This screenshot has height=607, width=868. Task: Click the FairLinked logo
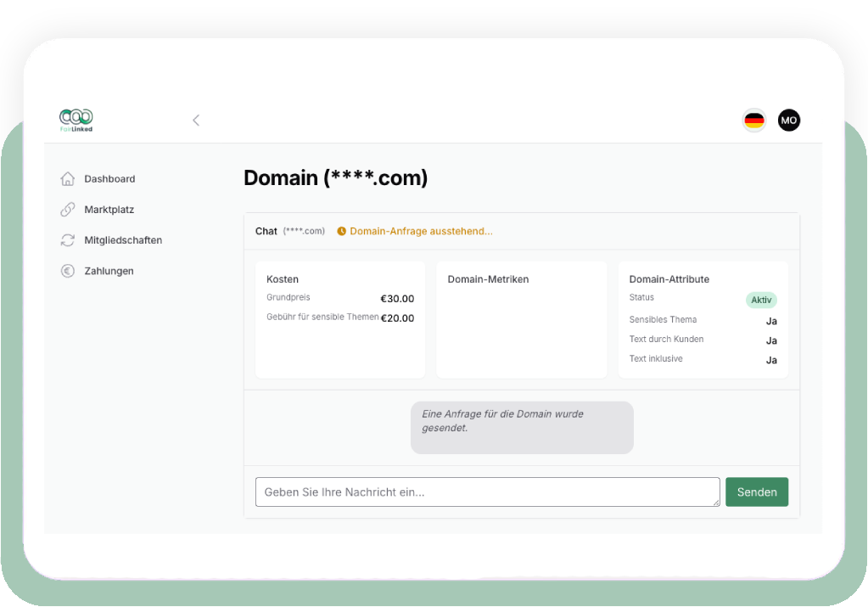(76, 120)
